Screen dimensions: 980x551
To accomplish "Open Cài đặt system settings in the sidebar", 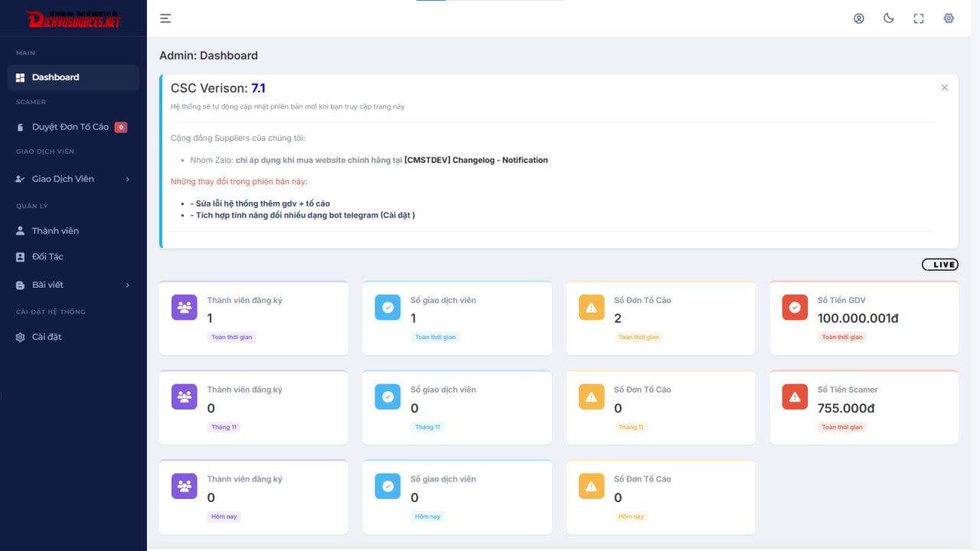I will 47,337.
